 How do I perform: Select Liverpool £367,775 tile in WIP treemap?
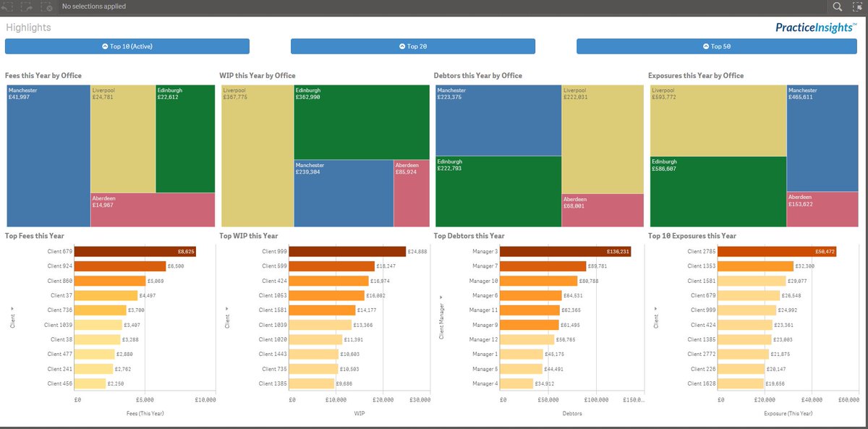coord(258,156)
